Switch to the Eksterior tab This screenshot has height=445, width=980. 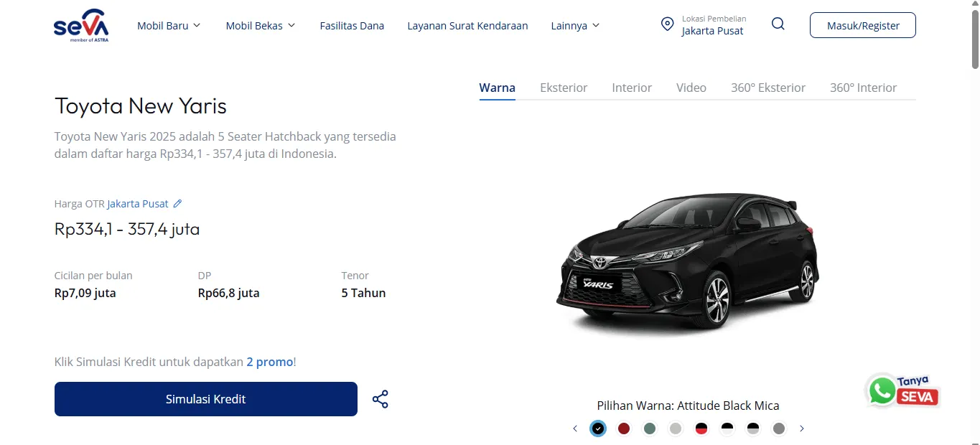563,87
